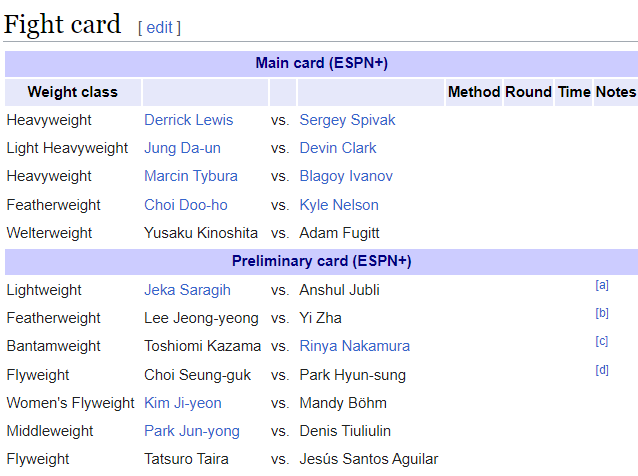Follow the Choi Doo-ho link
The width and height of the screenshot is (638, 476).
point(186,205)
